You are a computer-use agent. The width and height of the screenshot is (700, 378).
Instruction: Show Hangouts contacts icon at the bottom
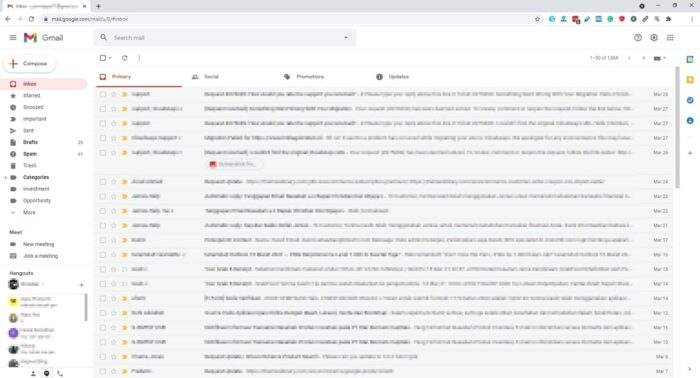(x=33, y=373)
